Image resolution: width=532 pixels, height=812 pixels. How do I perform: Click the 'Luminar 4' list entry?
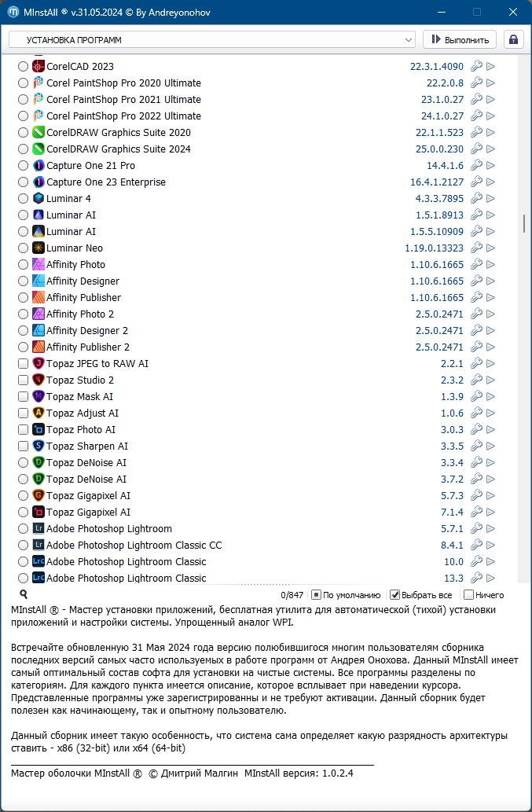69,198
